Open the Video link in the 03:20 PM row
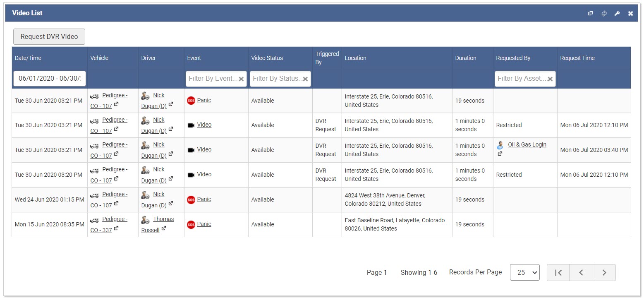 [204, 174]
